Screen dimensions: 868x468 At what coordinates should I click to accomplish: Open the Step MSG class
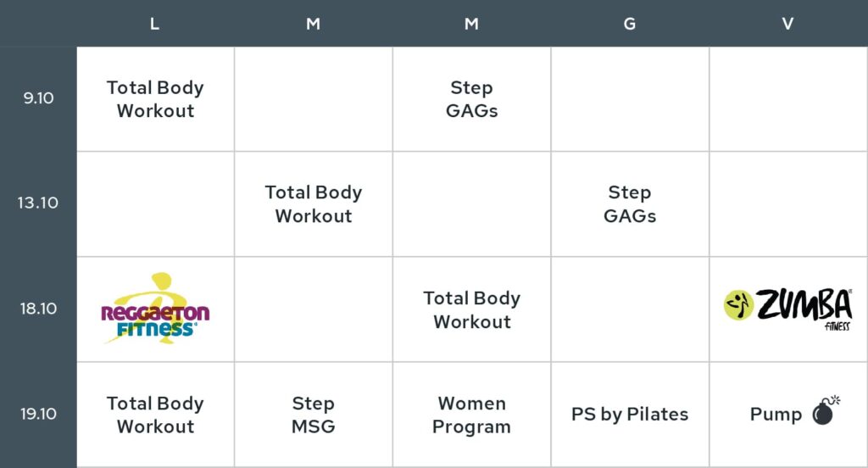(x=314, y=415)
